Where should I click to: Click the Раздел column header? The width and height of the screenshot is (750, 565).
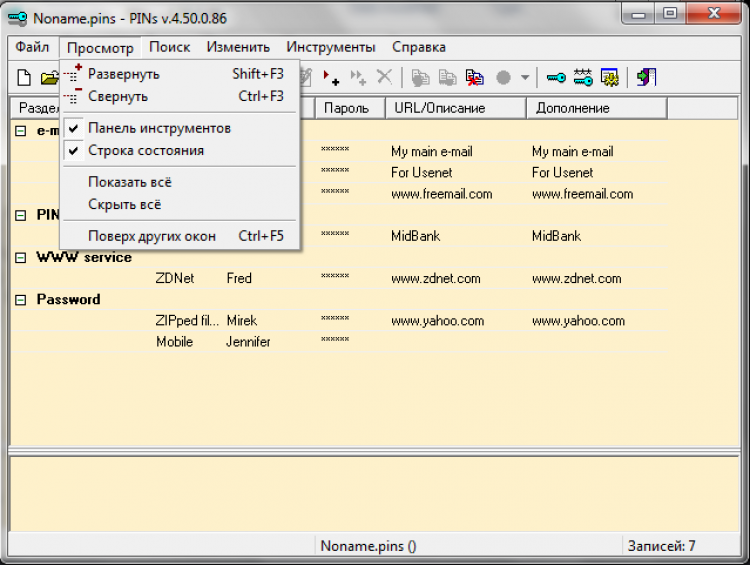36,108
